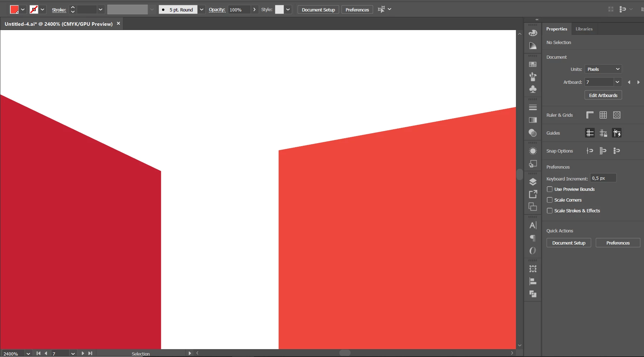This screenshot has width=644, height=357.
Task: Select the Untitled-4.ai document tab
Action: [59, 24]
